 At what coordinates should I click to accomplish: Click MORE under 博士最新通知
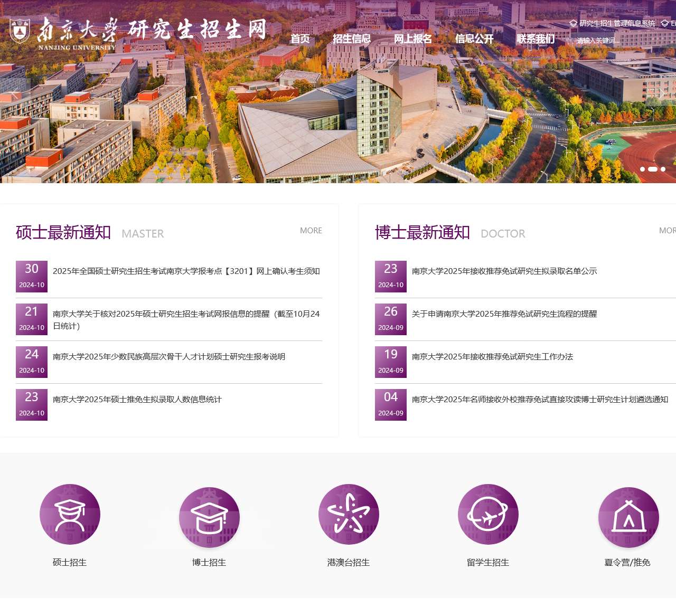click(x=668, y=231)
